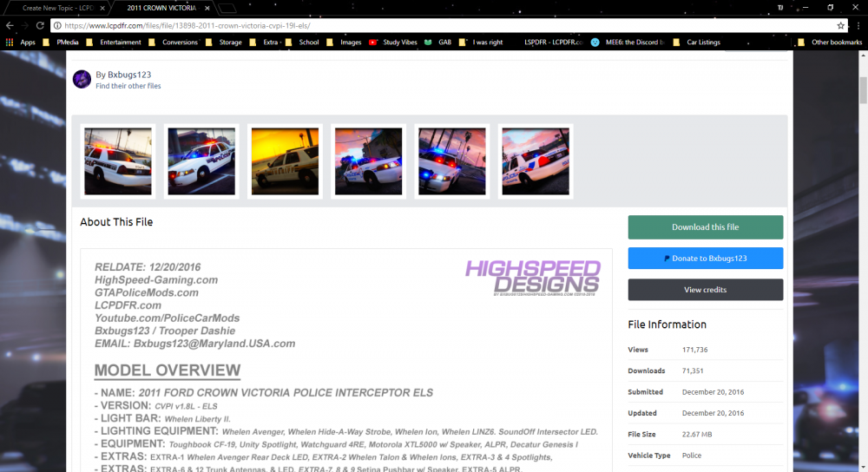
Task: Open the Chrome menu (three dots)
Action: 858,25
